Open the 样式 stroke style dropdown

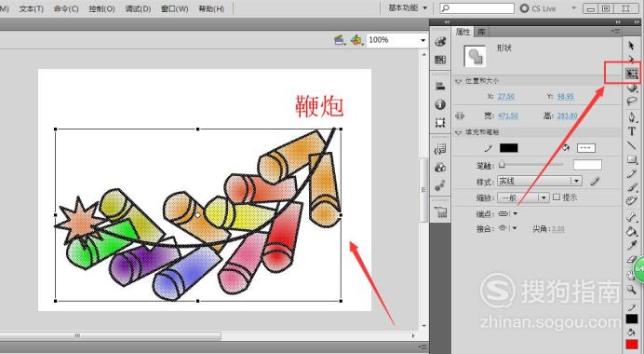540,181
